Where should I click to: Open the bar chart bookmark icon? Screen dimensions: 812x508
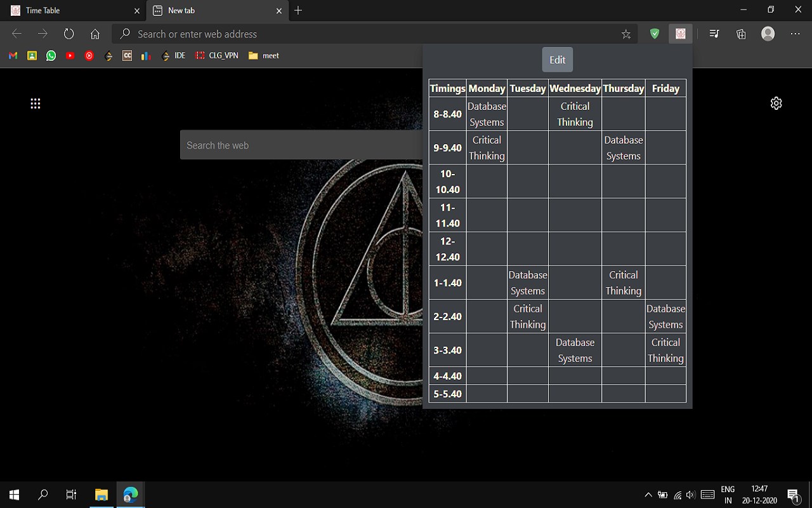(x=146, y=56)
